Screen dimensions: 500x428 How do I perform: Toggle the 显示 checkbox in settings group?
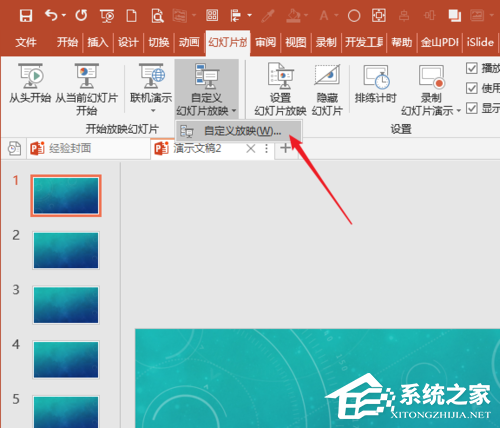pos(472,108)
